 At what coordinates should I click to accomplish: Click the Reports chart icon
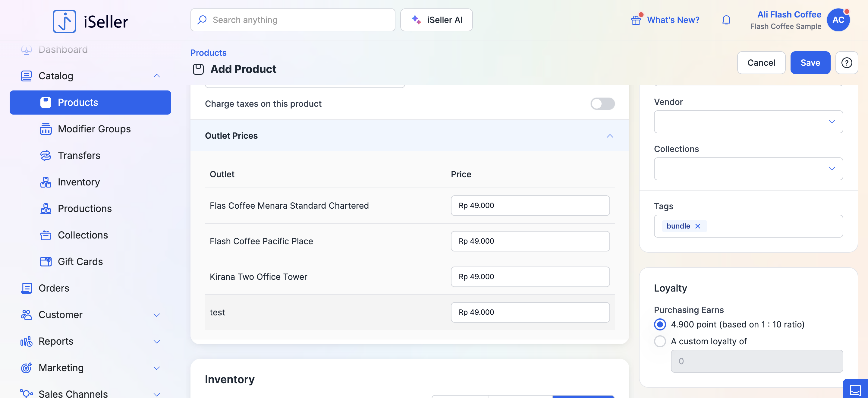tap(26, 341)
